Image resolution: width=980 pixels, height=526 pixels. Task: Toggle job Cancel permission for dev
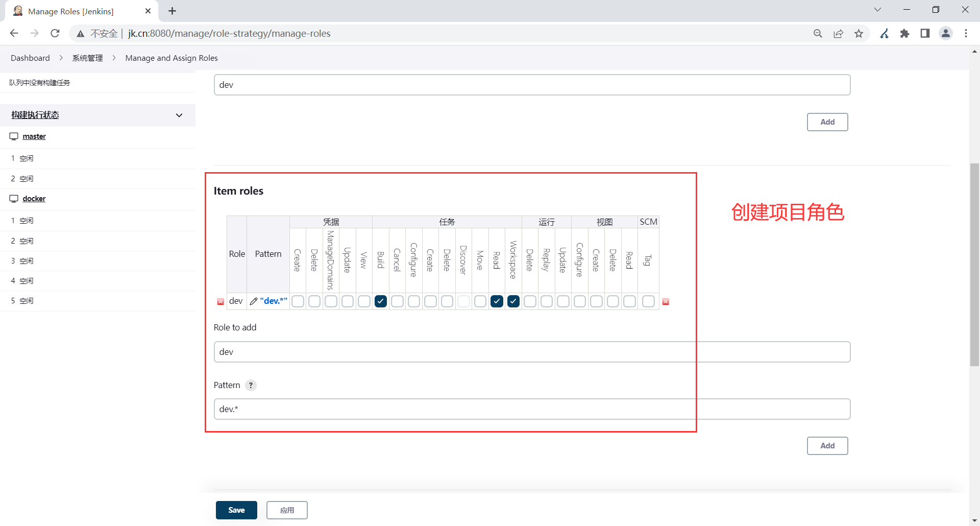pyautogui.click(x=397, y=301)
